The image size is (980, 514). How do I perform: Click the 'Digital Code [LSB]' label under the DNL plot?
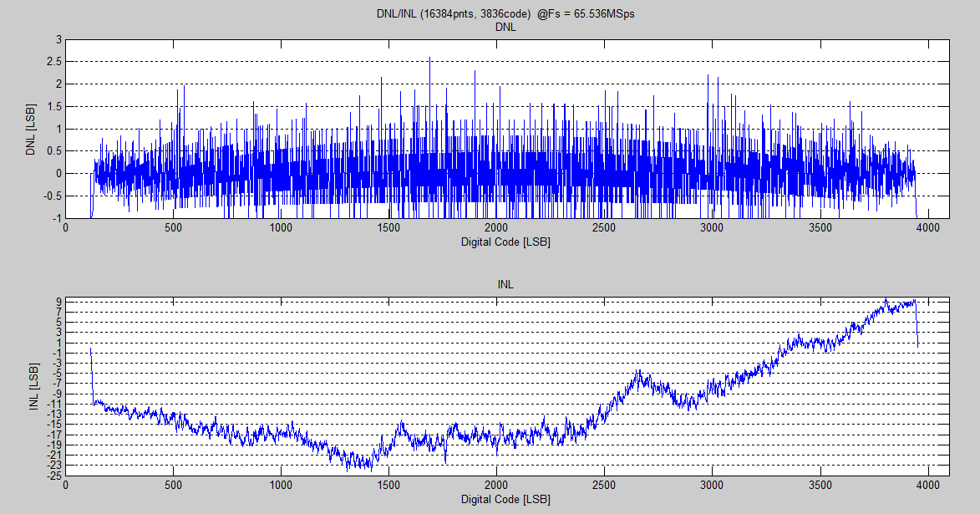(505, 242)
